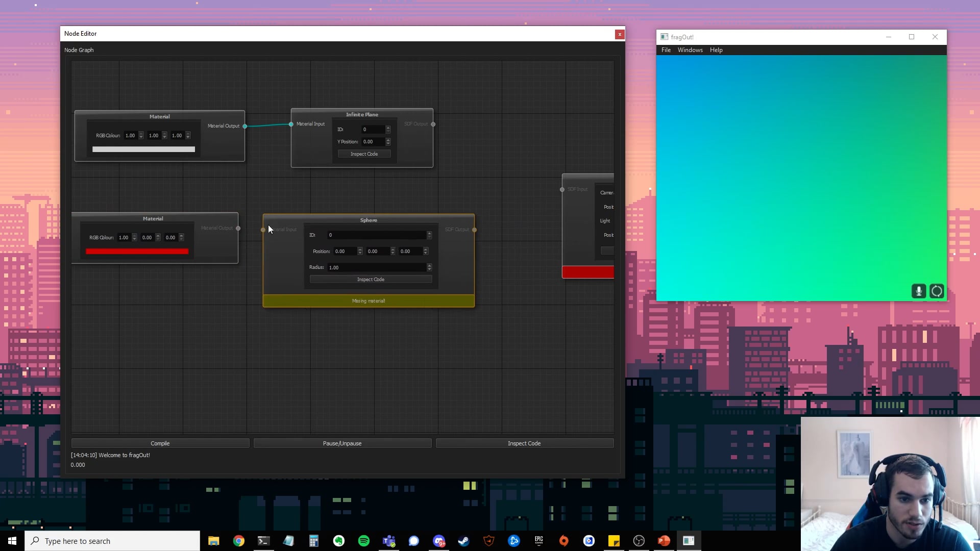
Task: Click the Sphere node's SDF Output pin
Action: pos(474,230)
